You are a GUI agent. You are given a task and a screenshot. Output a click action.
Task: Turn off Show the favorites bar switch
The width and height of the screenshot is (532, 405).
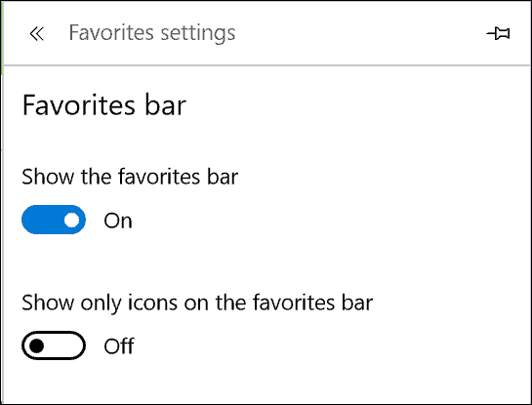pos(54,220)
